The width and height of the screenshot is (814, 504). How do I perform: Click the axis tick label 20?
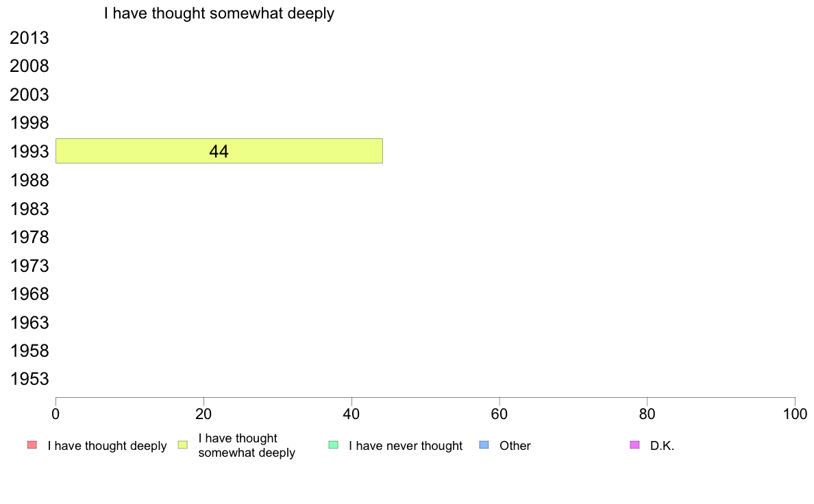tap(203, 414)
